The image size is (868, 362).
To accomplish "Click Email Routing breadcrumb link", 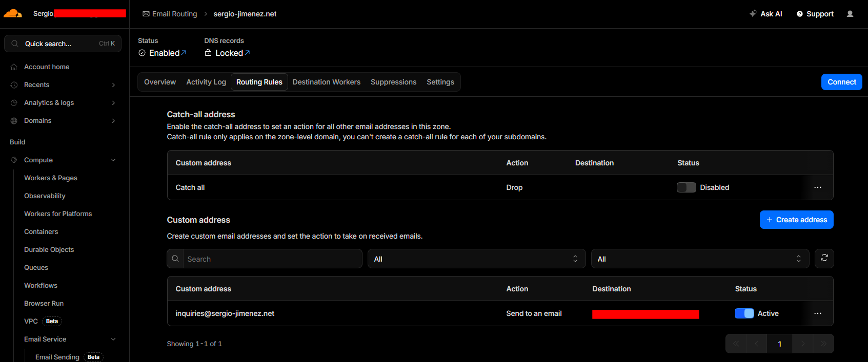I will (x=174, y=14).
